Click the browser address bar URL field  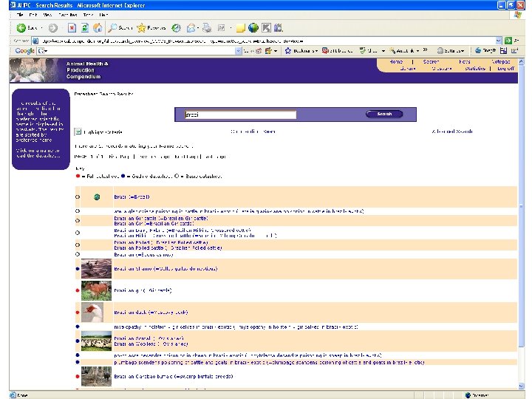coord(268,41)
